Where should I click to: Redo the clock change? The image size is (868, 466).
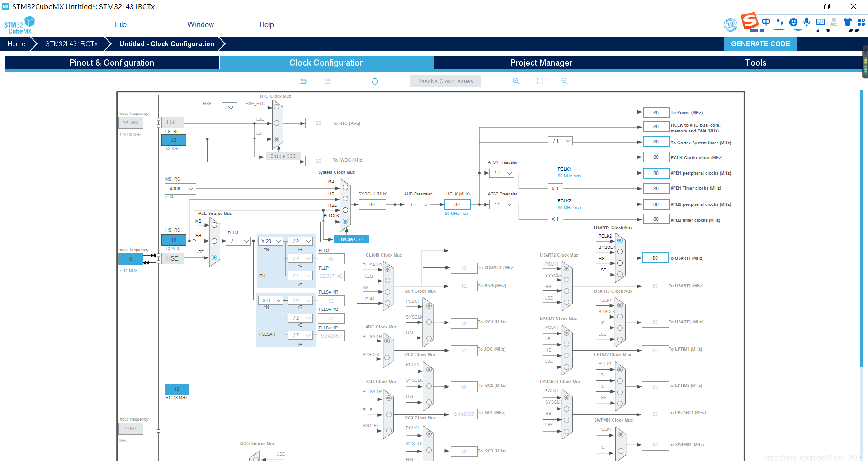click(x=328, y=81)
